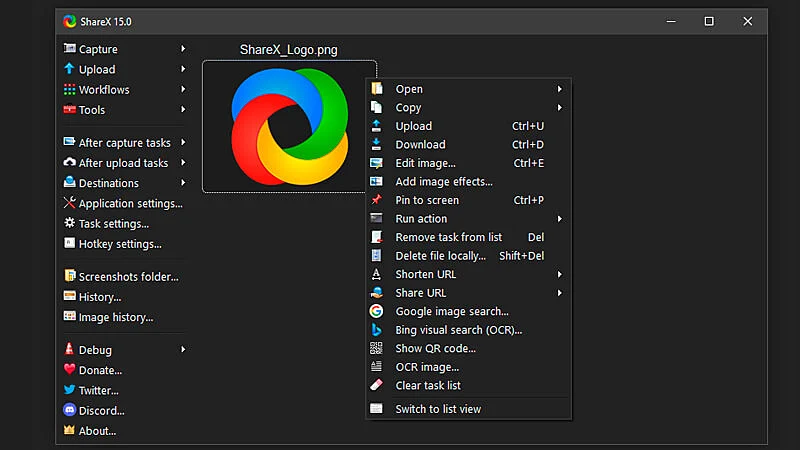Image resolution: width=800 pixels, height=450 pixels.
Task: Open the Screenshots folder
Action: (x=128, y=277)
